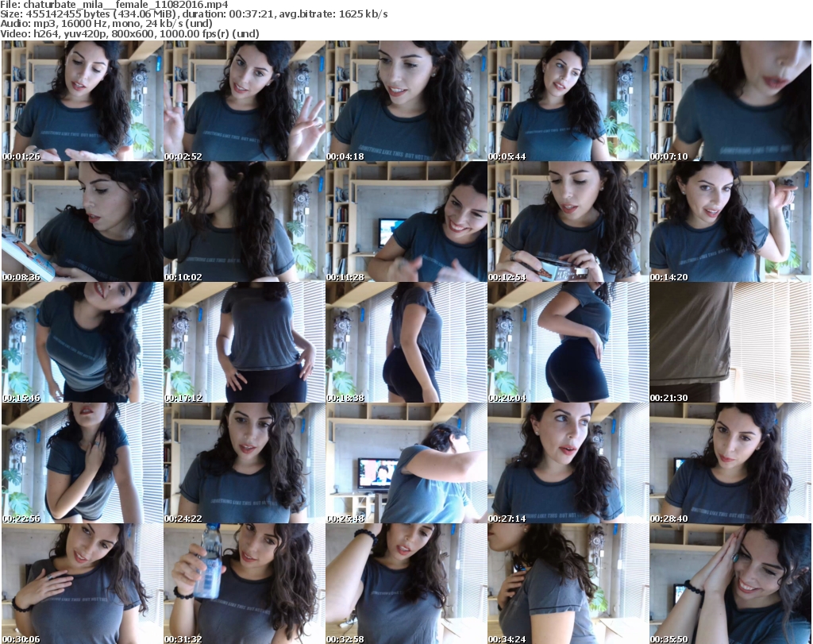Click the frame marked 00:22:56
The image size is (813, 644).
tap(83, 463)
